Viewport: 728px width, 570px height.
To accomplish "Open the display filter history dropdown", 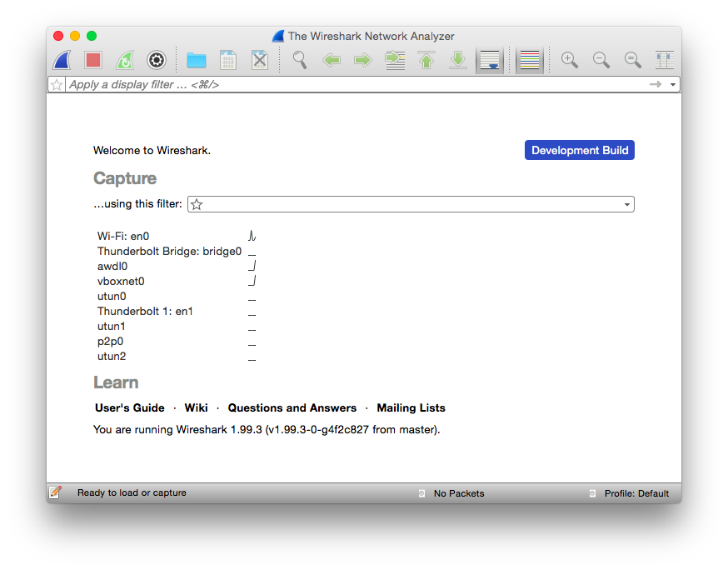I will point(673,84).
